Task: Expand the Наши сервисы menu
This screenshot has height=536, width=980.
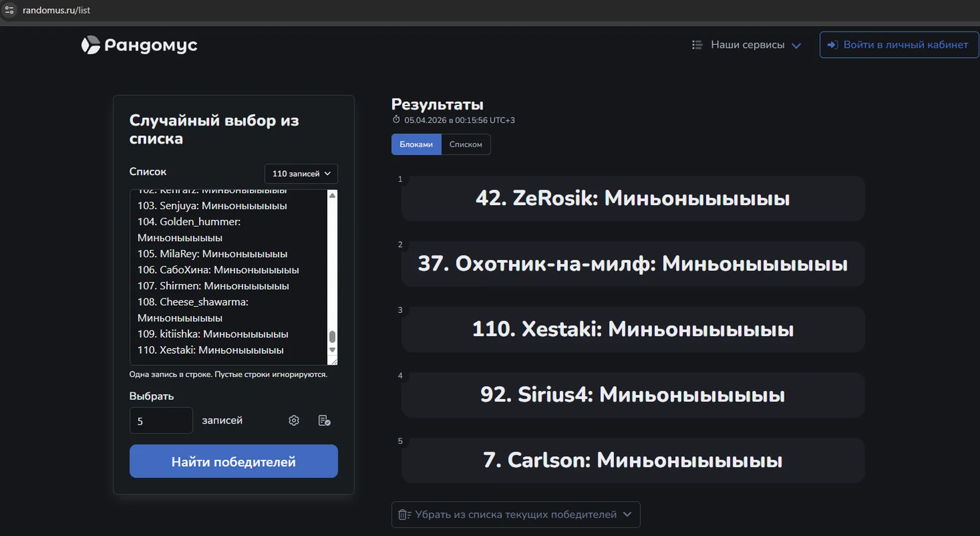Action: tap(747, 45)
